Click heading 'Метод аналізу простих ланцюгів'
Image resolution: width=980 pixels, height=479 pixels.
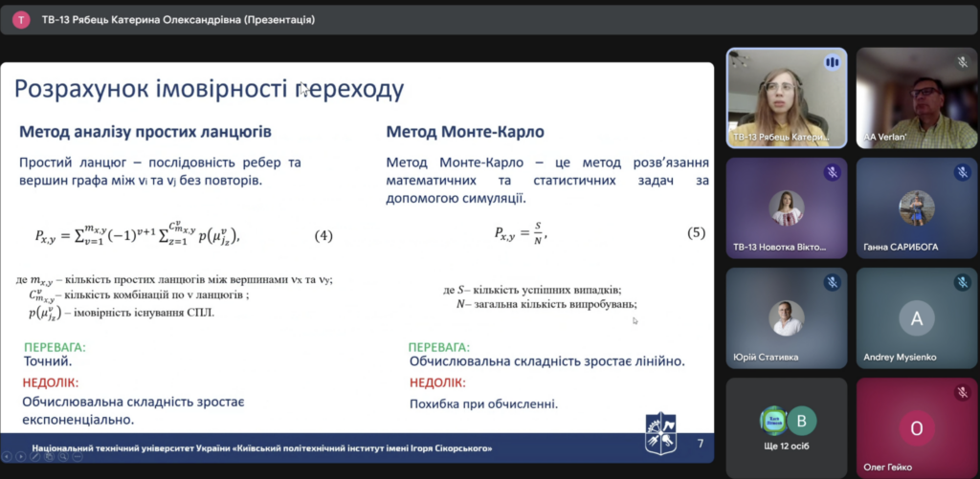[145, 132]
